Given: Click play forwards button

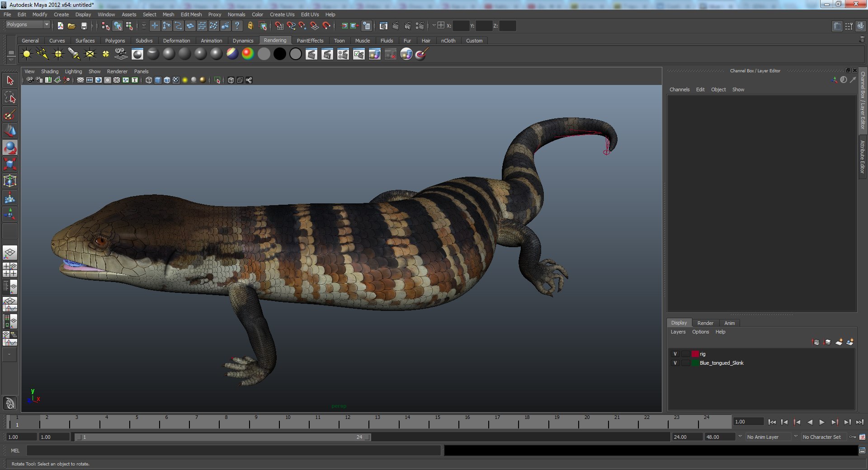Looking at the screenshot, I should click(x=822, y=422).
